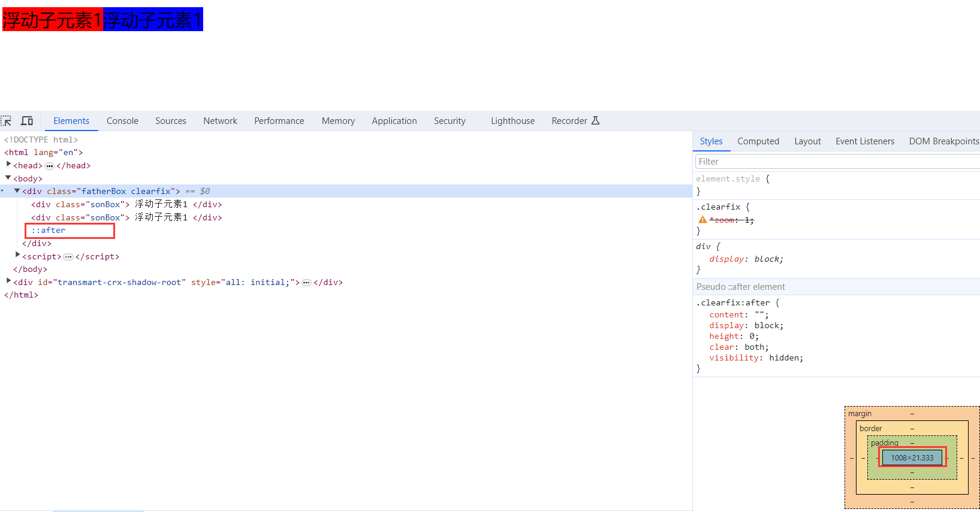Screen dimensions: 980x512
Task: Click the ellipsis badge inside the head tag
Action: tap(50, 166)
